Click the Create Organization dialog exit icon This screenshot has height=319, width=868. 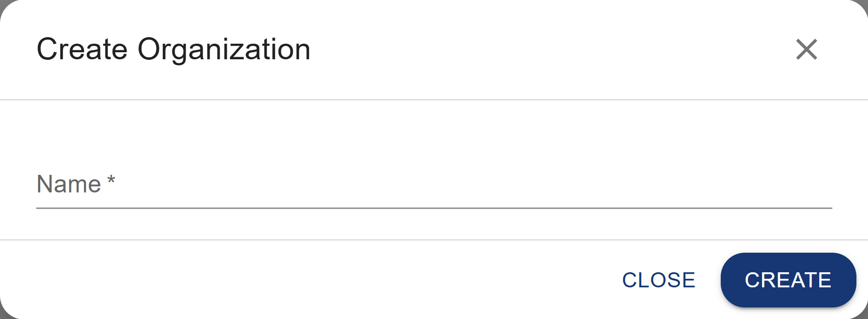[x=806, y=50]
